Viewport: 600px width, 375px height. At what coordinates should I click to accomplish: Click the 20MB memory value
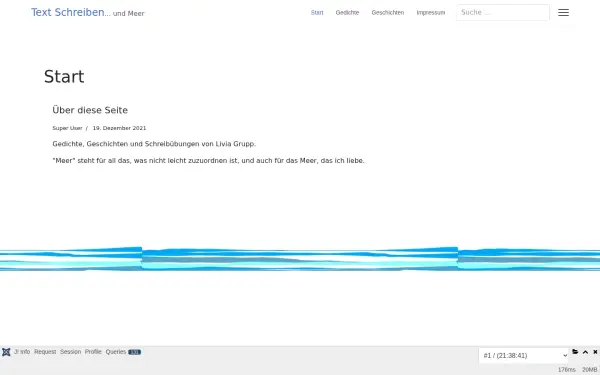point(590,370)
